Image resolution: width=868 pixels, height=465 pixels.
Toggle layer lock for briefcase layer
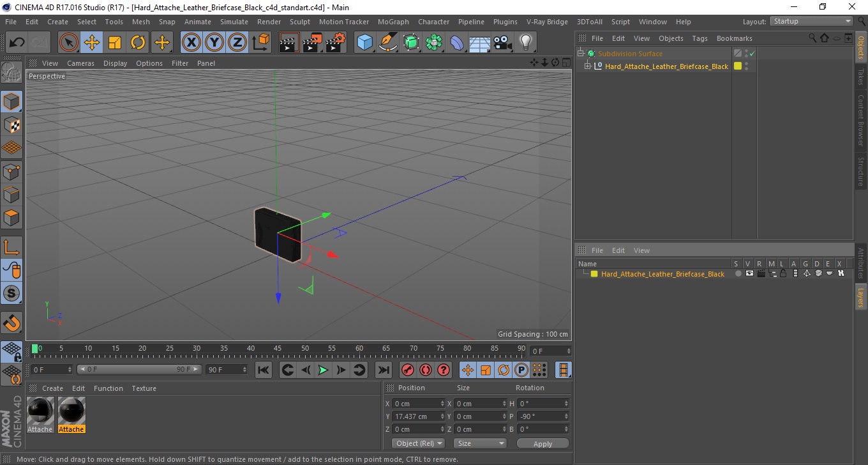(x=783, y=273)
